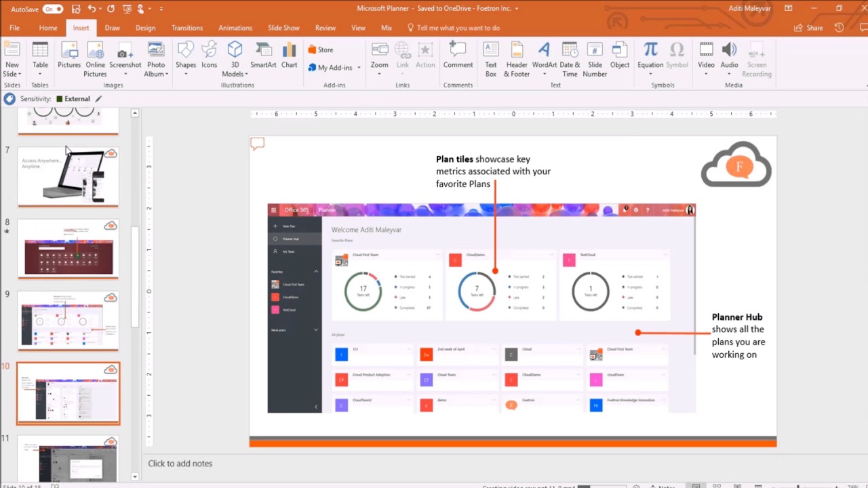Insert an Object
The width and height of the screenshot is (868, 488).
pyautogui.click(x=620, y=55)
